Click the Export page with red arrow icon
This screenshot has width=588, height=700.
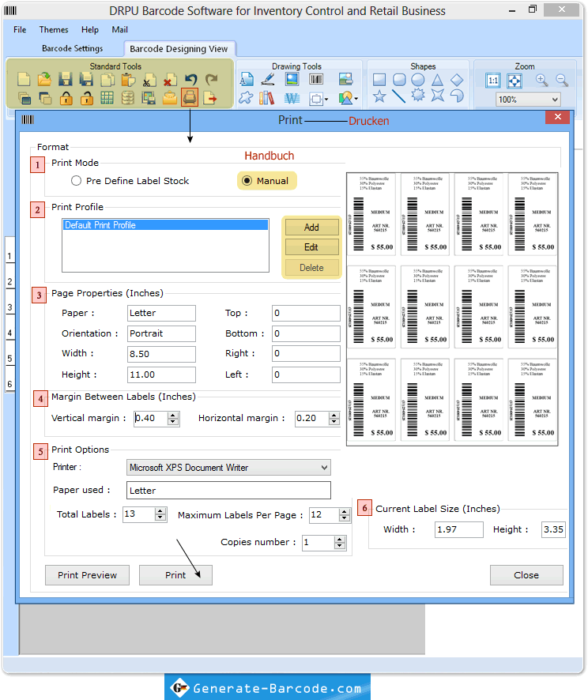[x=210, y=98]
